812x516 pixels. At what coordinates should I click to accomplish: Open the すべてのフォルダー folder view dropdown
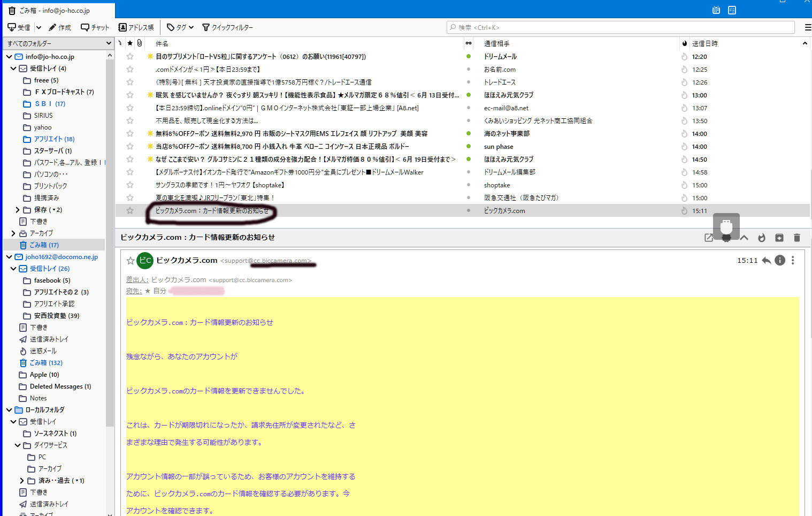click(x=59, y=43)
